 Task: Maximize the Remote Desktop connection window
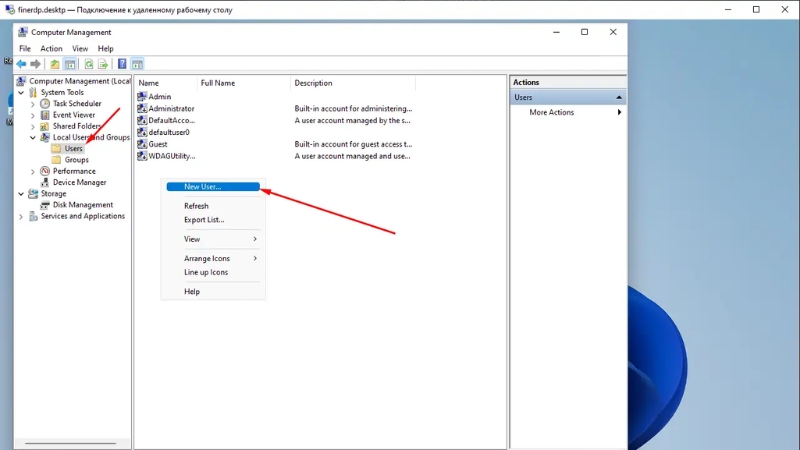click(x=756, y=9)
